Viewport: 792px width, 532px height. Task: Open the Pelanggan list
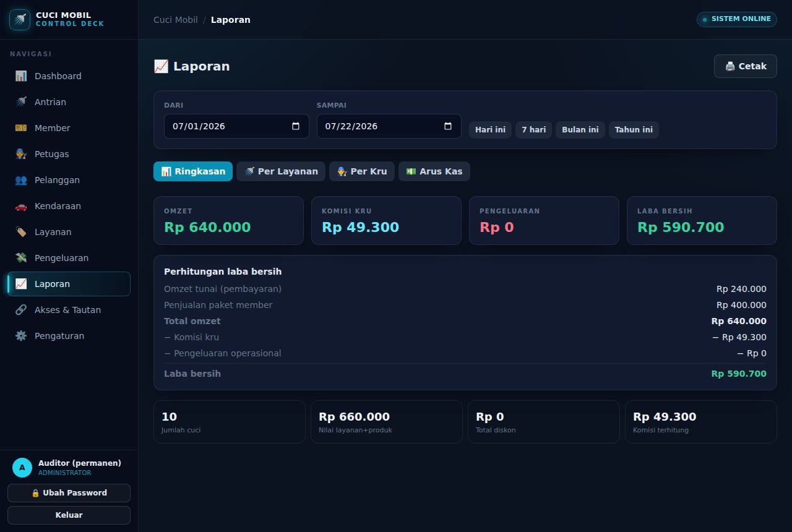point(69,180)
